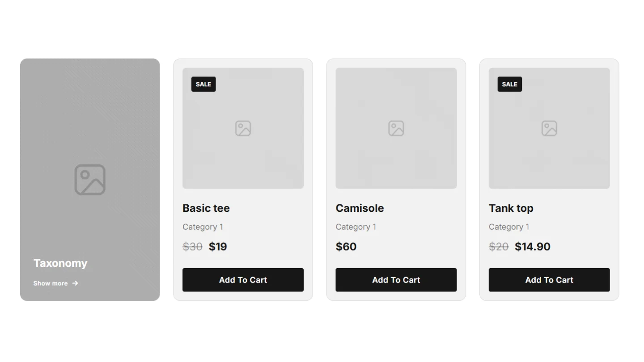Image resolution: width=644 pixels, height=362 pixels.
Task: Open the Basic tee product title
Action: [206, 208]
